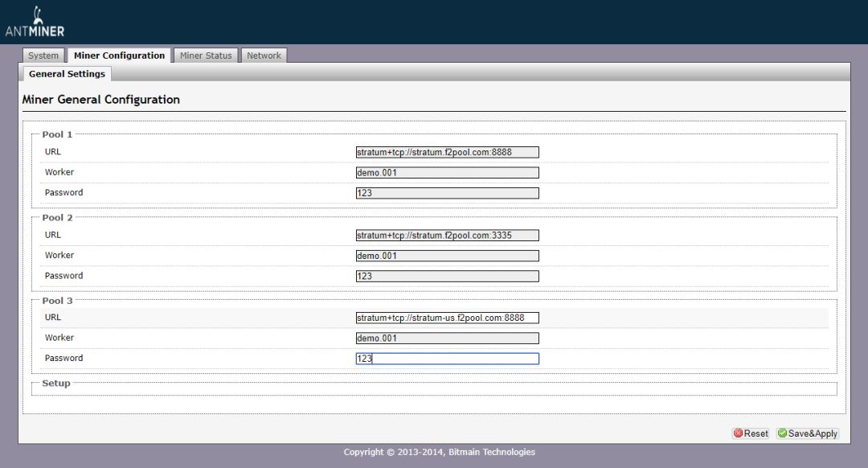This screenshot has width=868, height=468.
Task: Click the Pool 1 Password field
Action: click(x=447, y=193)
